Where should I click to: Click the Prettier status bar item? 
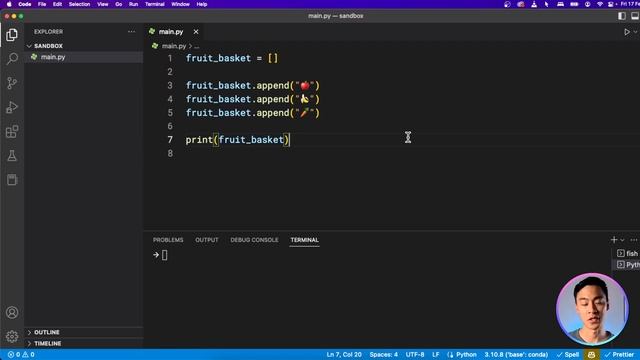point(619,355)
